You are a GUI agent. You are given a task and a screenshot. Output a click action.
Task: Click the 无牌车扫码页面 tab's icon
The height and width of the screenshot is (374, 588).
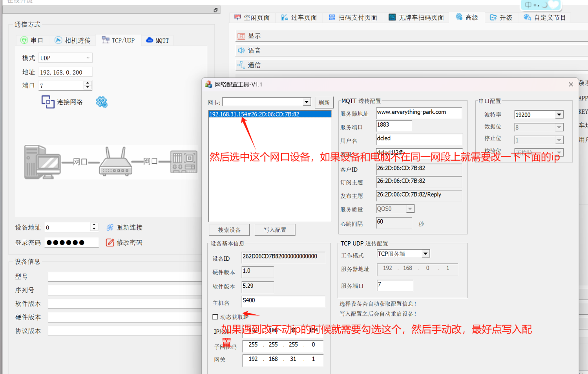pos(392,17)
